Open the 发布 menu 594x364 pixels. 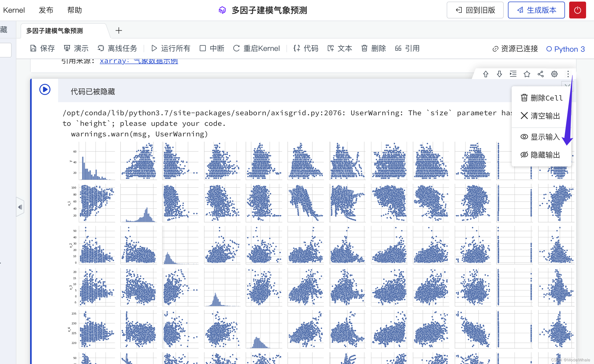(x=46, y=10)
